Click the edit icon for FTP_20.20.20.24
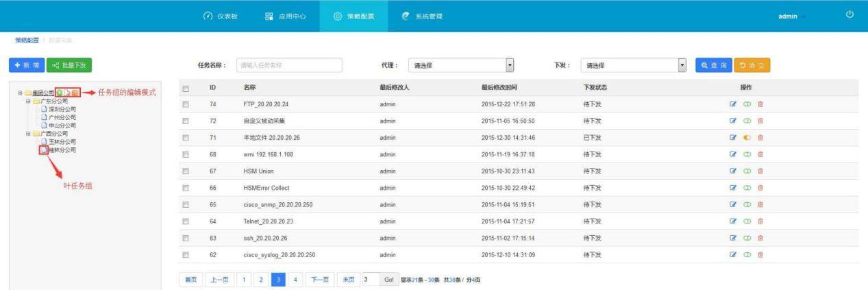Screen dimensions: 868x290 [x=733, y=104]
